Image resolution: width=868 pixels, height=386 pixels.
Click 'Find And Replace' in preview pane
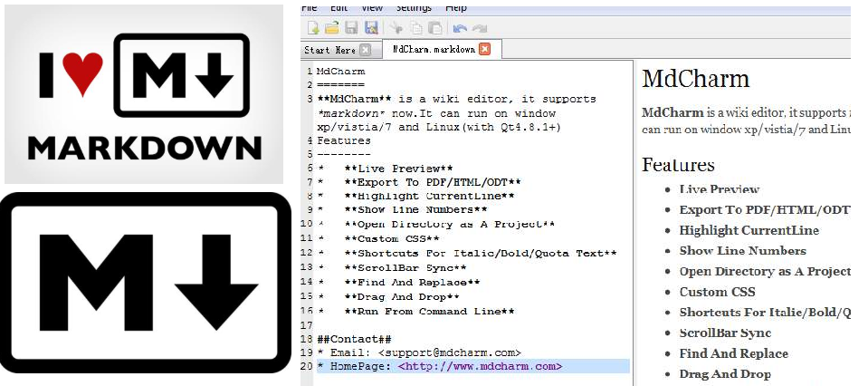[733, 353]
